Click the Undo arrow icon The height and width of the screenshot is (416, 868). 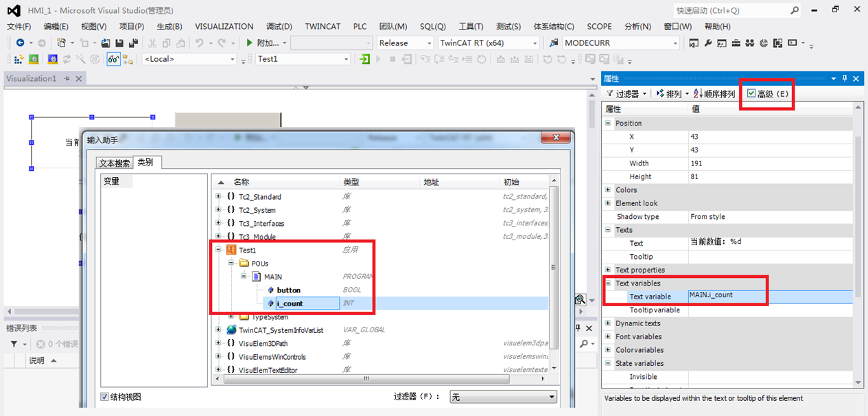click(x=199, y=43)
